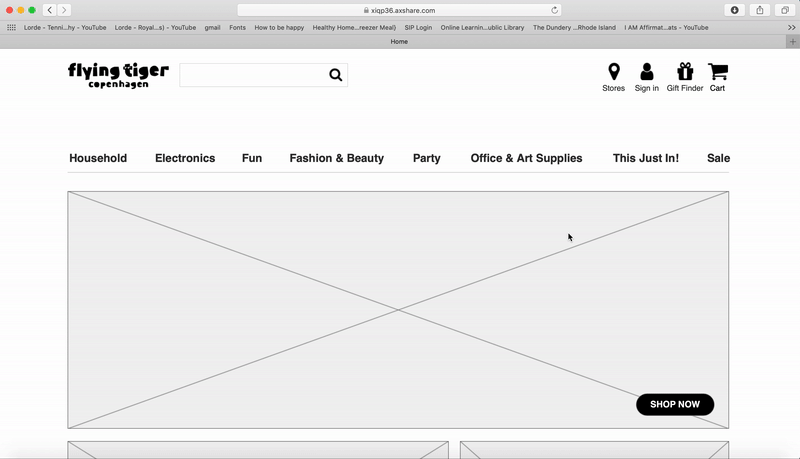Click the Safari address bar

[399, 10]
